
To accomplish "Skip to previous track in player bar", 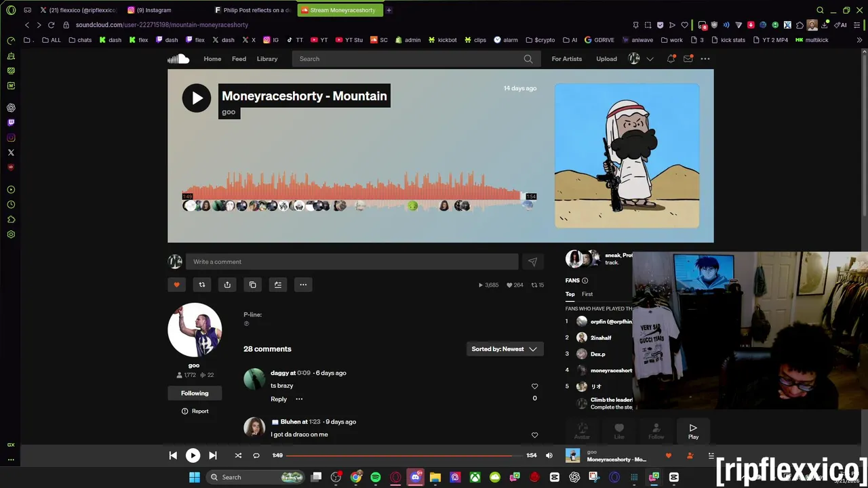I will [173, 455].
